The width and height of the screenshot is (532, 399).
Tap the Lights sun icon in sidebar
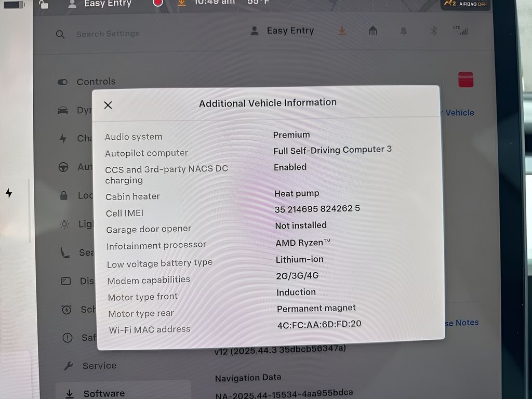click(64, 224)
